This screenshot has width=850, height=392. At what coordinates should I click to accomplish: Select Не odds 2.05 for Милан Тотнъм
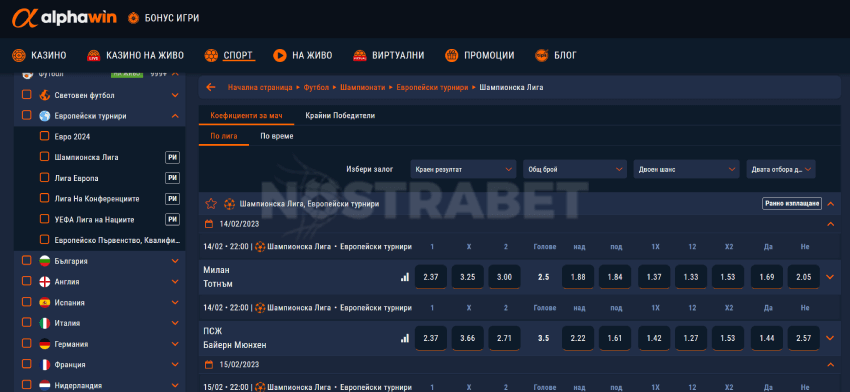pyautogui.click(x=804, y=277)
